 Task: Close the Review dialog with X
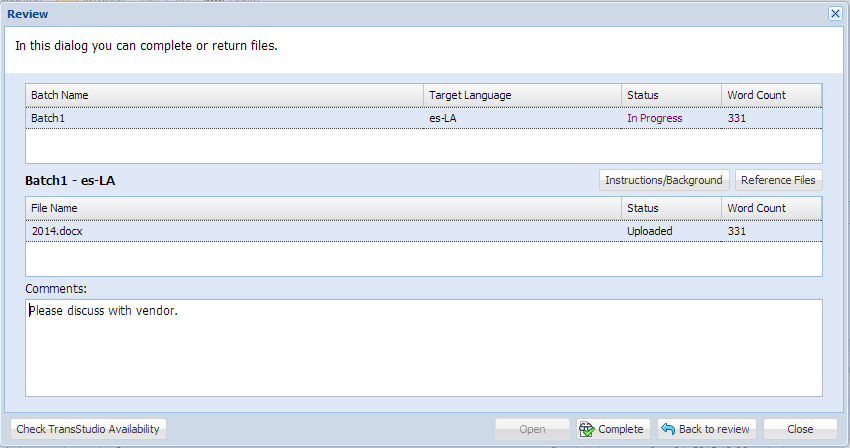coord(835,14)
